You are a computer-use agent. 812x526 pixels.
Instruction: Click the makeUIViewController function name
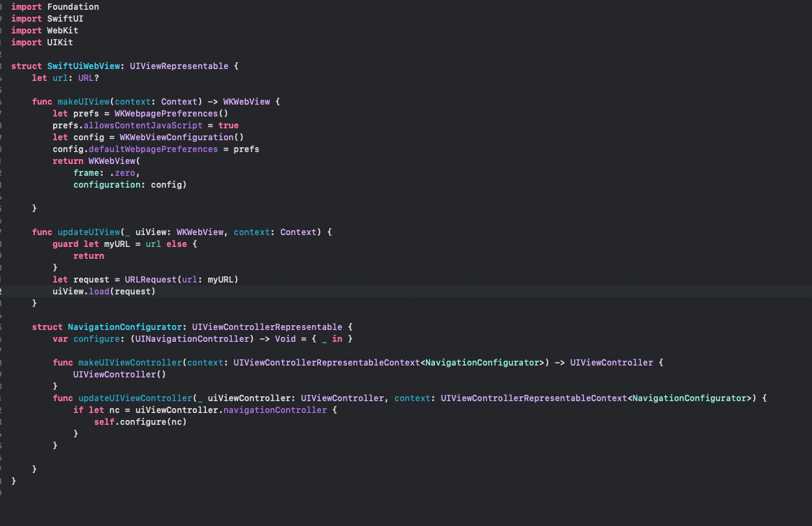pos(119,363)
